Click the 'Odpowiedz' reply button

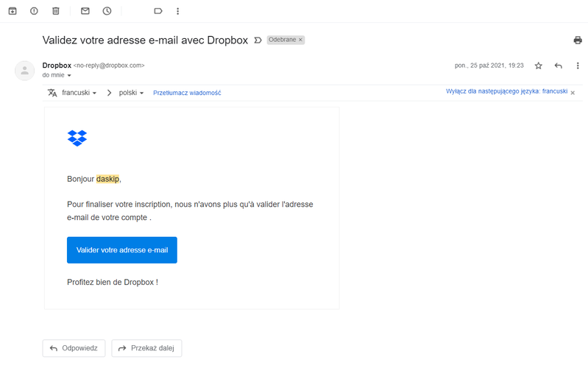coord(74,348)
